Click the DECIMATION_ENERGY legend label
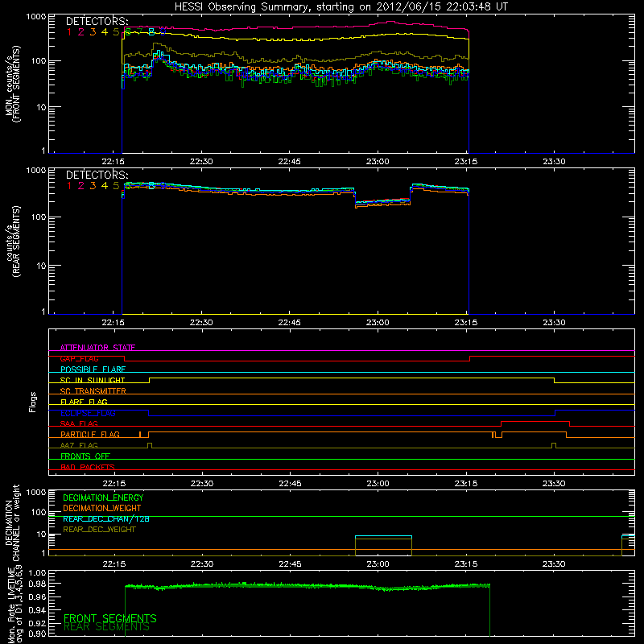The height and width of the screenshot is (644, 644). pyautogui.click(x=103, y=497)
